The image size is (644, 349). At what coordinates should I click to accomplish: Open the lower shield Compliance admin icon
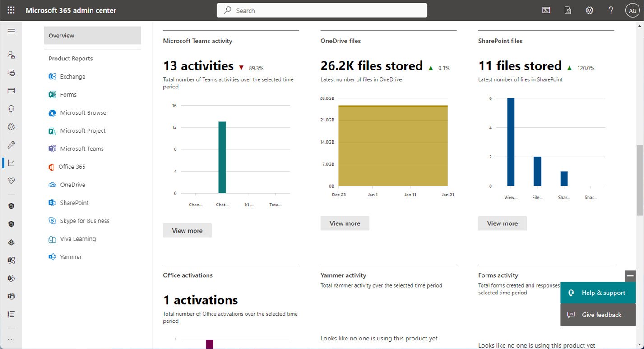tap(11, 224)
